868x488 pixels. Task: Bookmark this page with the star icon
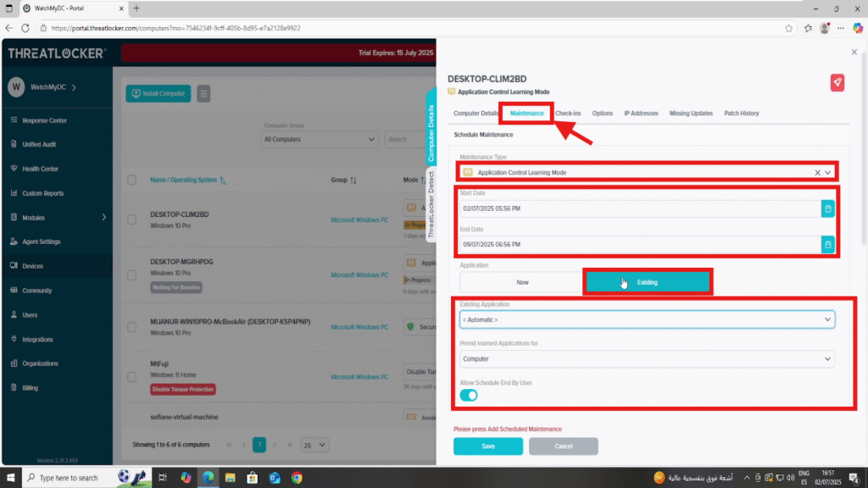coord(788,28)
